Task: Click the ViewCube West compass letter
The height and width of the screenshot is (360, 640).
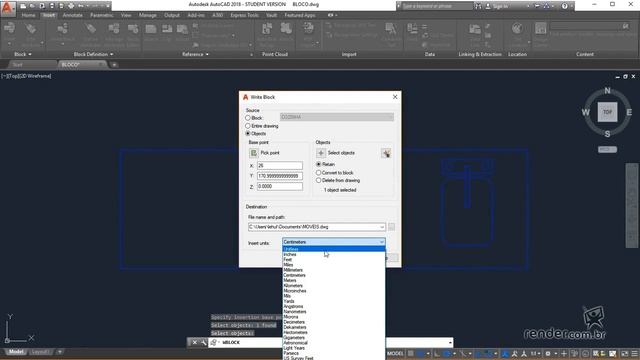Action: point(586,112)
